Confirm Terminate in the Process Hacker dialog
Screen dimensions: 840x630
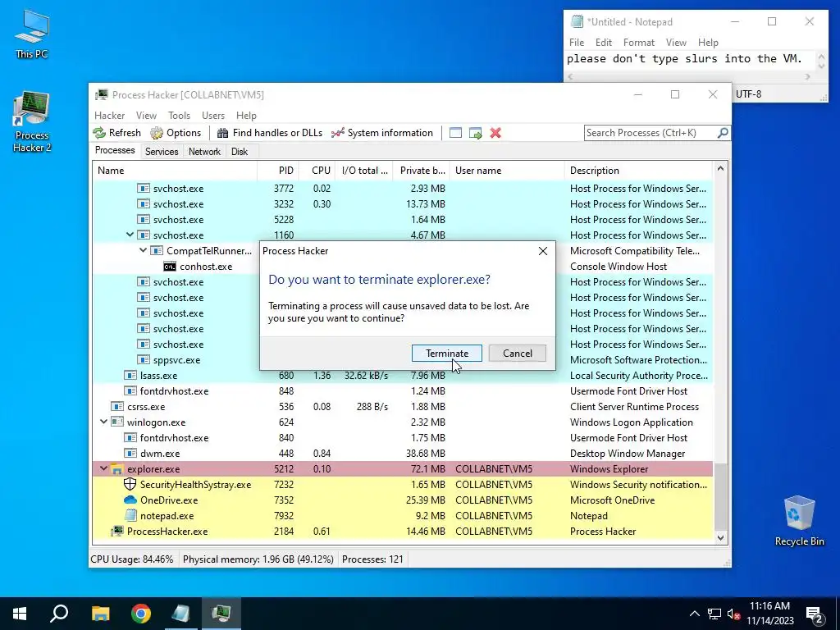pyautogui.click(x=447, y=353)
